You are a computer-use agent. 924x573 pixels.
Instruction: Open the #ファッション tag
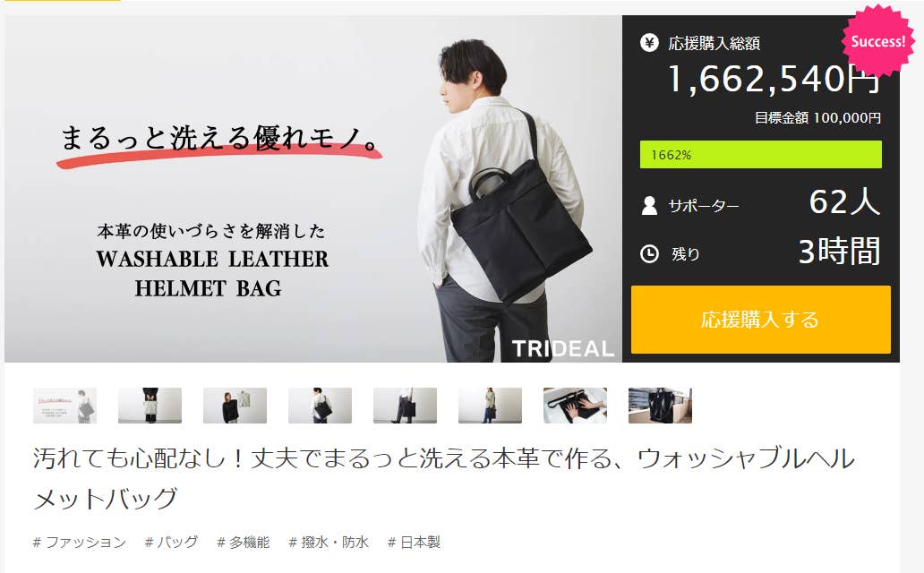[80, 543]
